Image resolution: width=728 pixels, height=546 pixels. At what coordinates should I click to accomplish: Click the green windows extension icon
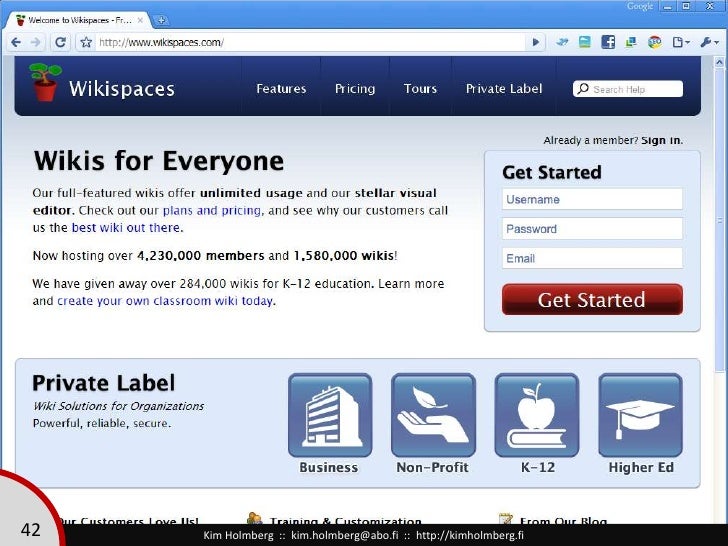coord(630,42)
